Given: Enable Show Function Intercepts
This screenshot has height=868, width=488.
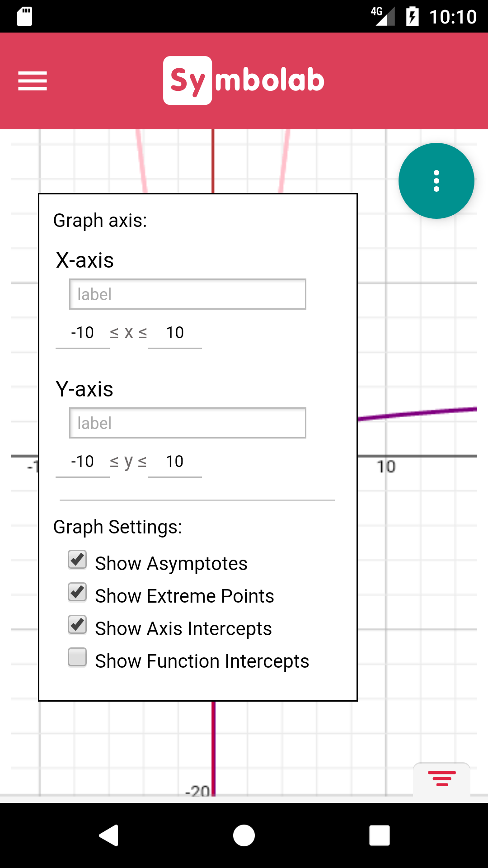Looking at the screenshot, I should [77, 658].
